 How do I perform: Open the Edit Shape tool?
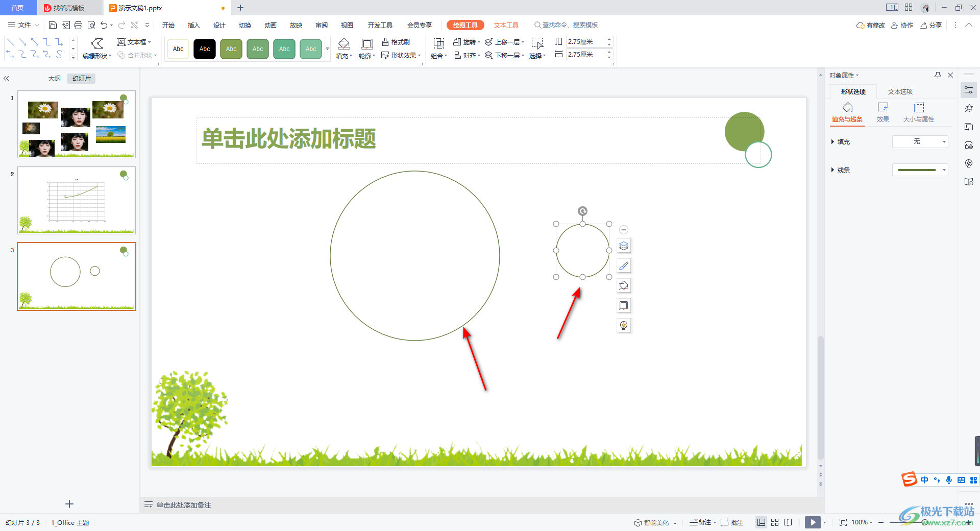[x=97, y=49]
